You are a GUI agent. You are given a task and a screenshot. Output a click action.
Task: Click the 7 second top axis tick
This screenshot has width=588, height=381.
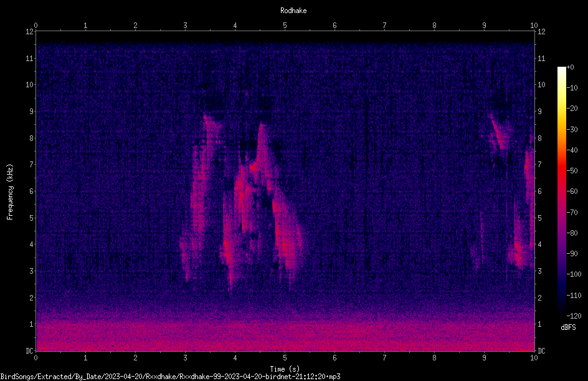pos(384,26)
